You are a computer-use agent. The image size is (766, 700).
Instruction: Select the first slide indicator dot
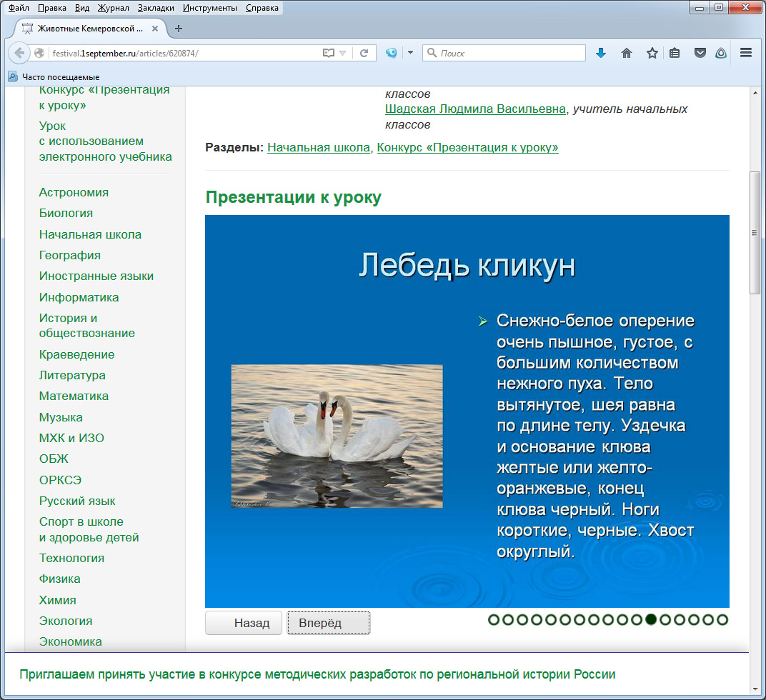pos(494,620)
